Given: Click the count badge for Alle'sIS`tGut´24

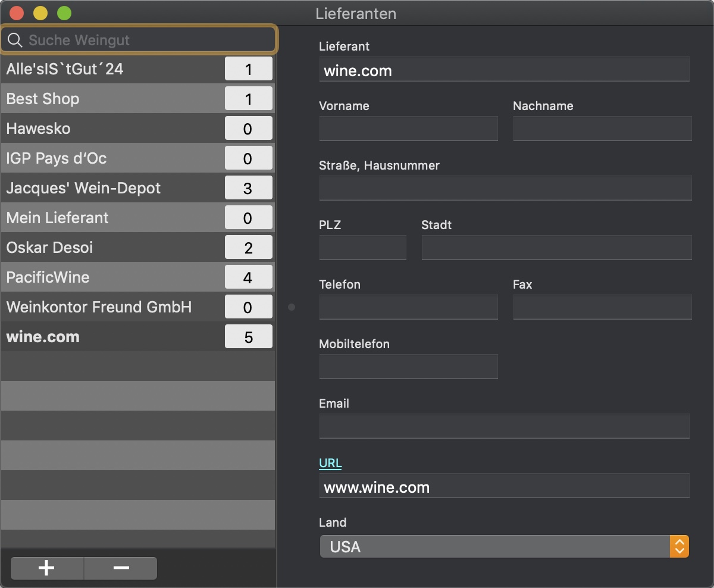Looking at the screenshot, I should point(249,69).
